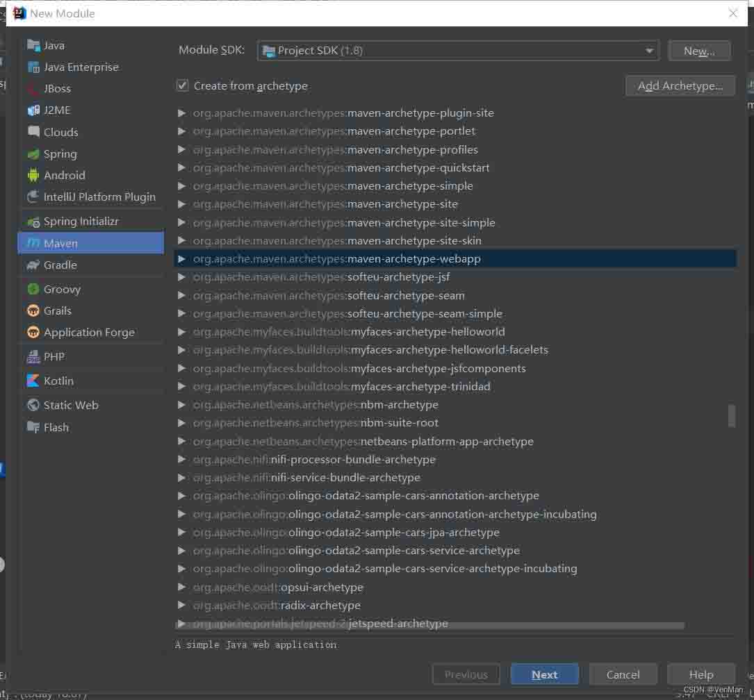
Task: Click the Spring Initializr icon
Action: tap(33, 222)
